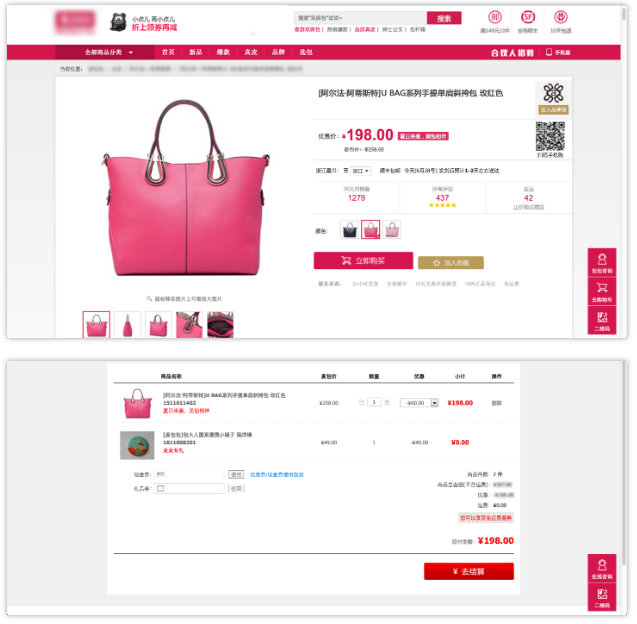Open the customer service chat in the product sidebar
Image resolution: width=637 pixels, height=624 pixels.
click(x=602, y=263)
